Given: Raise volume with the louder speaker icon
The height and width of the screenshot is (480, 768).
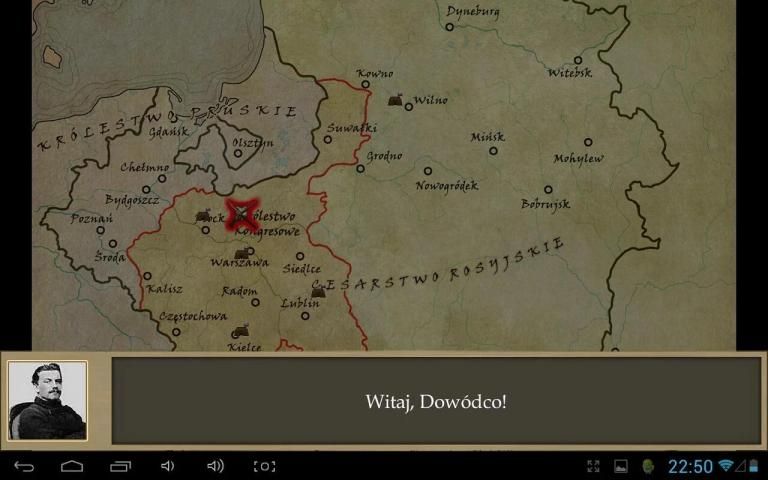Looking at the screenshot, I should (215, 466).
